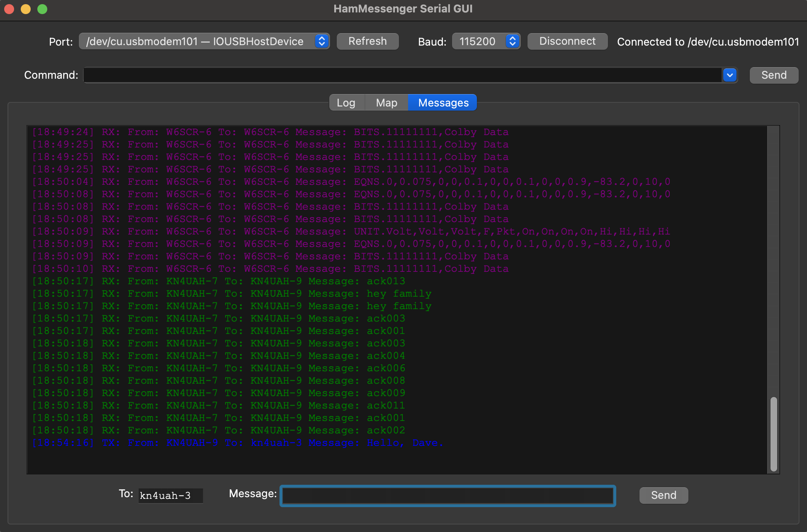Select the Messages tab

click(443, 103)
